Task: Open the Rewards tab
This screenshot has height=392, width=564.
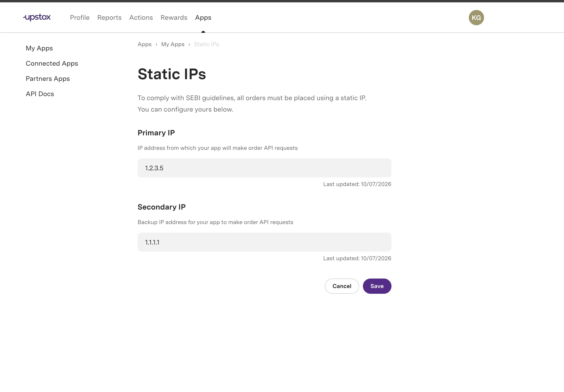Action: tap(174, 18)
